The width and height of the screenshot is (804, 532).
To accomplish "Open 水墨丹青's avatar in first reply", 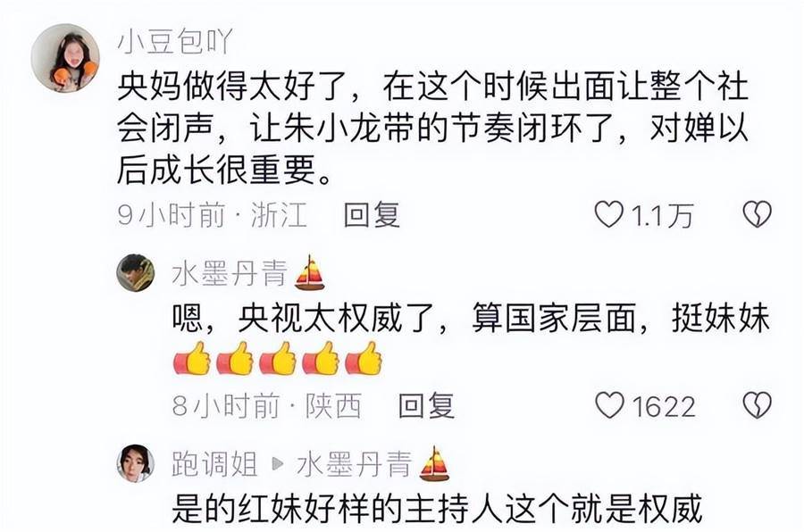I will tap(136, 272).
